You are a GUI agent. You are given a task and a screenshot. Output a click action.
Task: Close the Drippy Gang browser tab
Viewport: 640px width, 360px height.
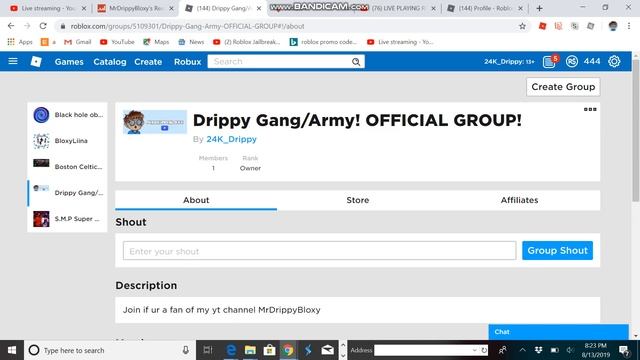point(259,8)
